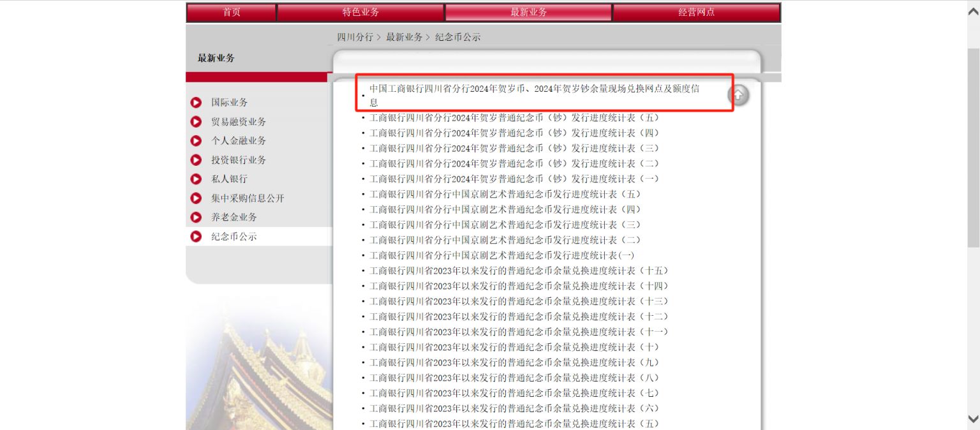Click red arrow icon beside 贸易融资业务

(197, 122)
